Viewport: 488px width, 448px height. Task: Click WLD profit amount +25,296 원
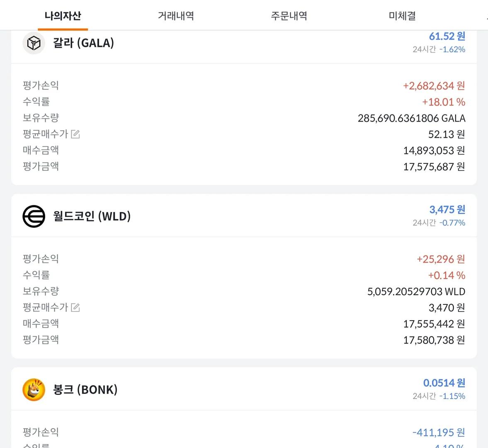pos(440,259)
